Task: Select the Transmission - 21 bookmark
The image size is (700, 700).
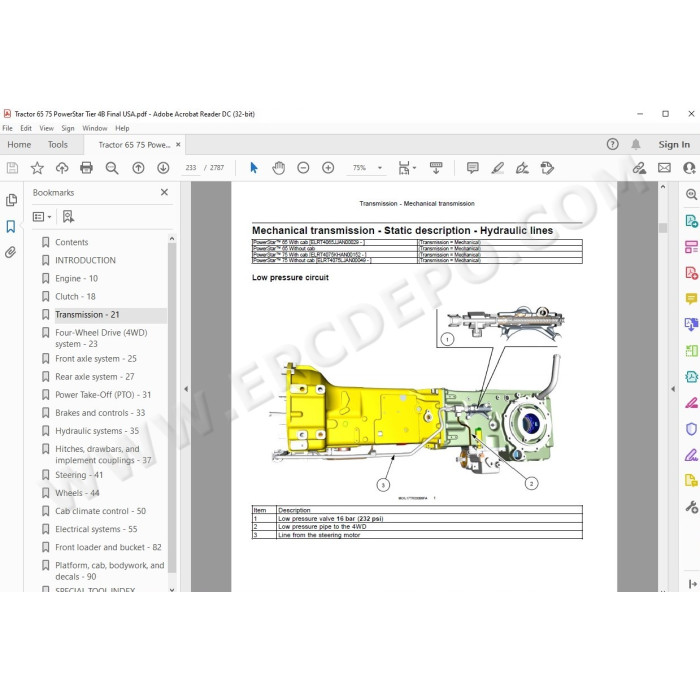Action: (x=87, y=314)
